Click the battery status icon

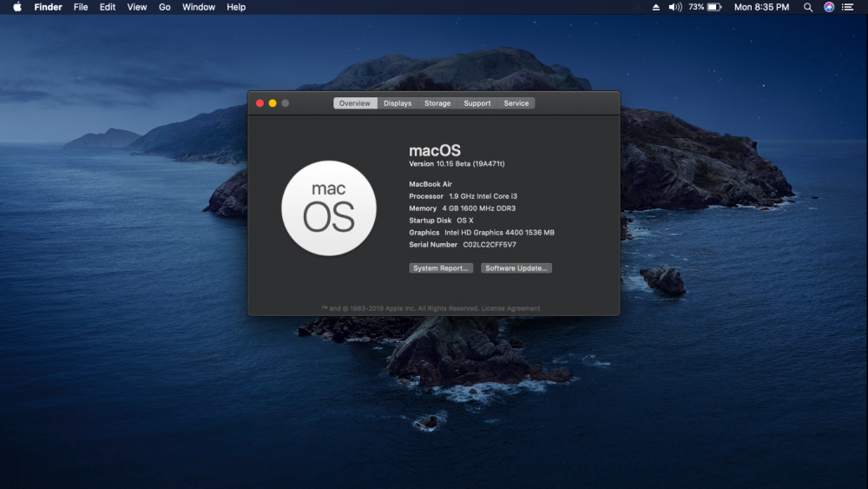(714, 7)
